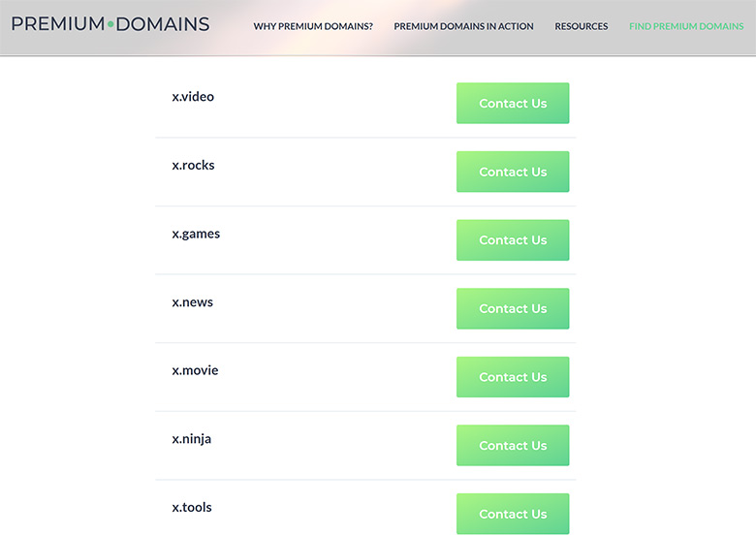Select the x.video domain name
Screen dimensions: 756x536
193,96
